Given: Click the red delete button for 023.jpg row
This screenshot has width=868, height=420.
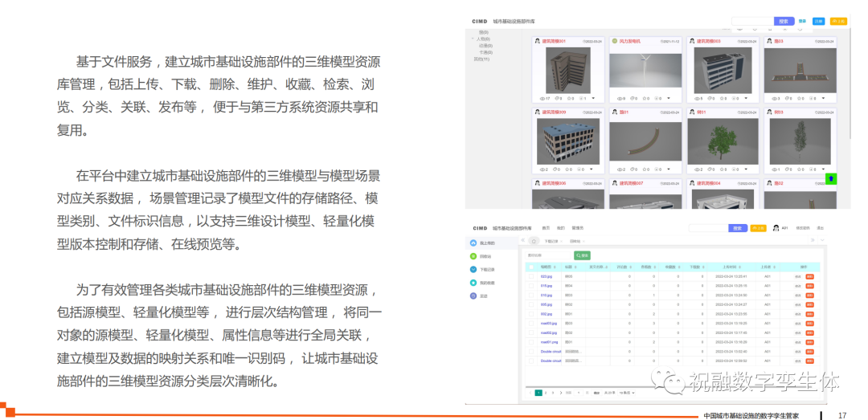Looking at the screenshot, I should pyautogui.click(x=809, y=276).
